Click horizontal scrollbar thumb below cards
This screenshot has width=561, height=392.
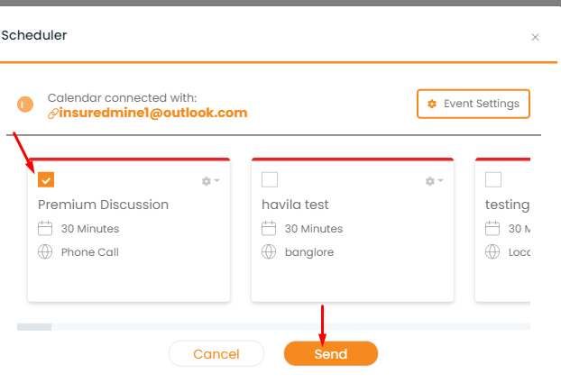(34, 327)
